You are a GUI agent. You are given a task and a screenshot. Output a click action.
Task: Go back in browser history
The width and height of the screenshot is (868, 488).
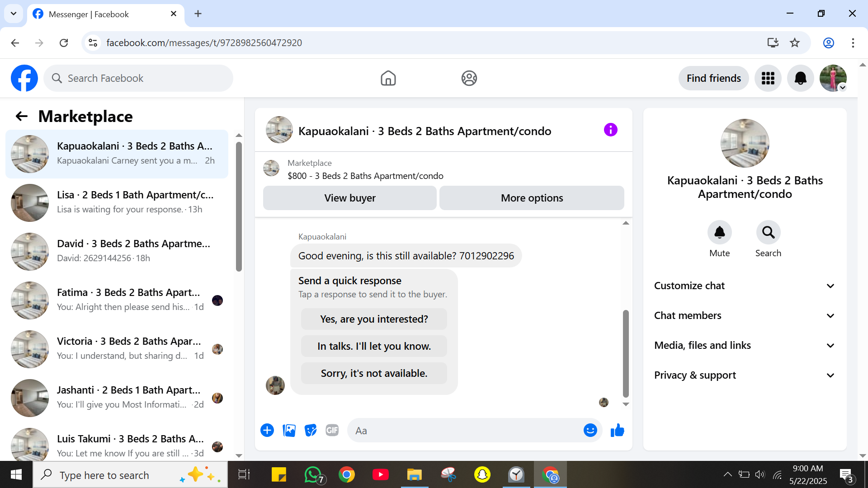pos(15,43)
